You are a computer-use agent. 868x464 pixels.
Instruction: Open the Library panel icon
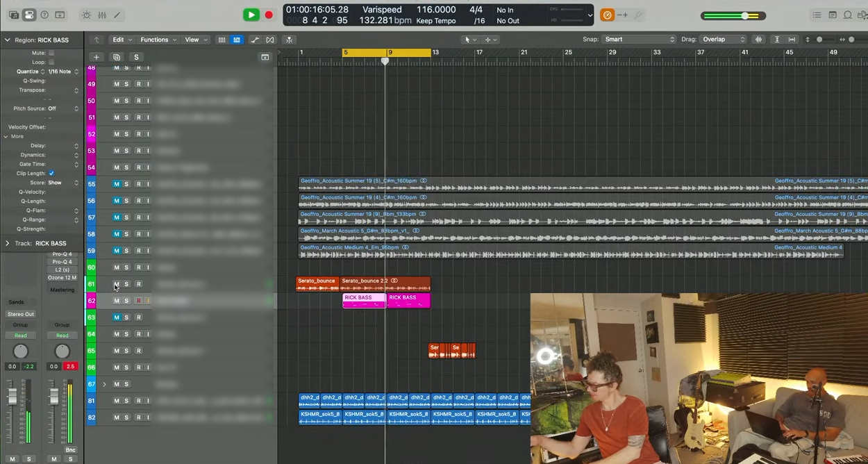(x=14, y=15)
